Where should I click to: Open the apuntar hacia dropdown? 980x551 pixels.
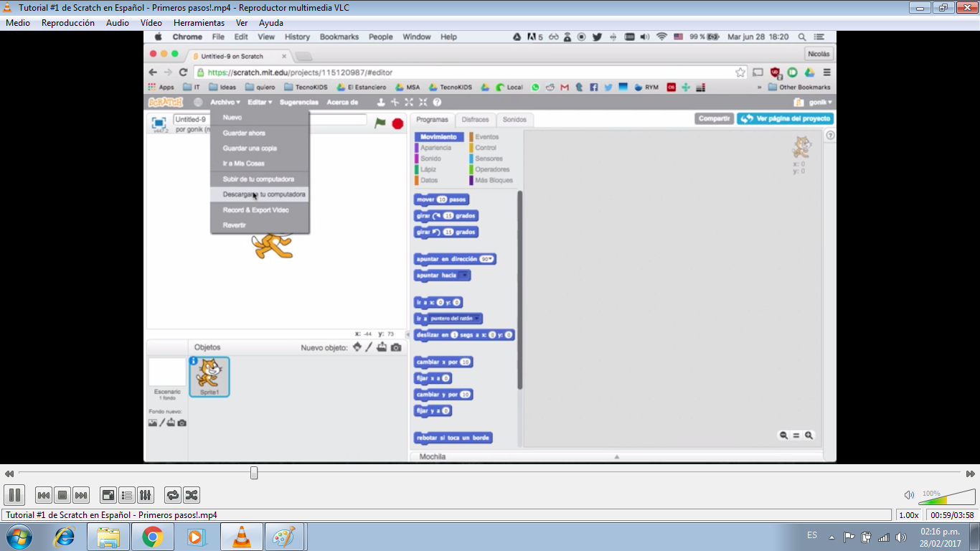[x=462, y=275]
